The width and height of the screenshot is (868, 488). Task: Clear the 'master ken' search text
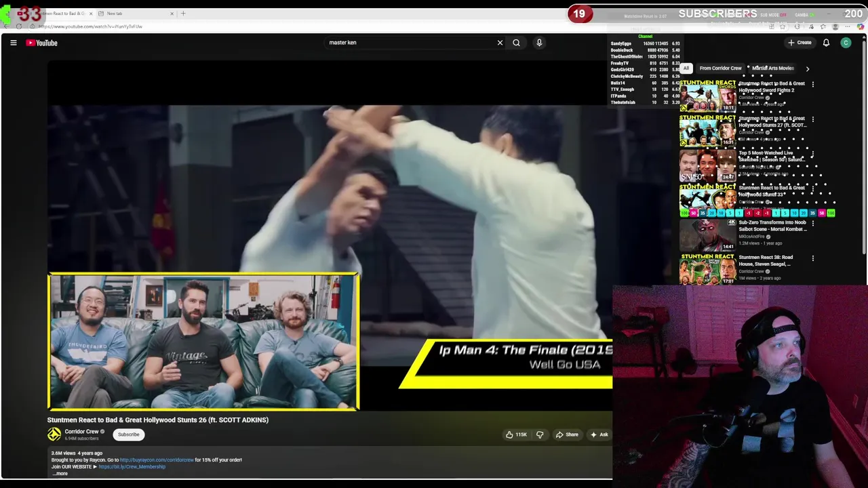(x=500, y=43)
